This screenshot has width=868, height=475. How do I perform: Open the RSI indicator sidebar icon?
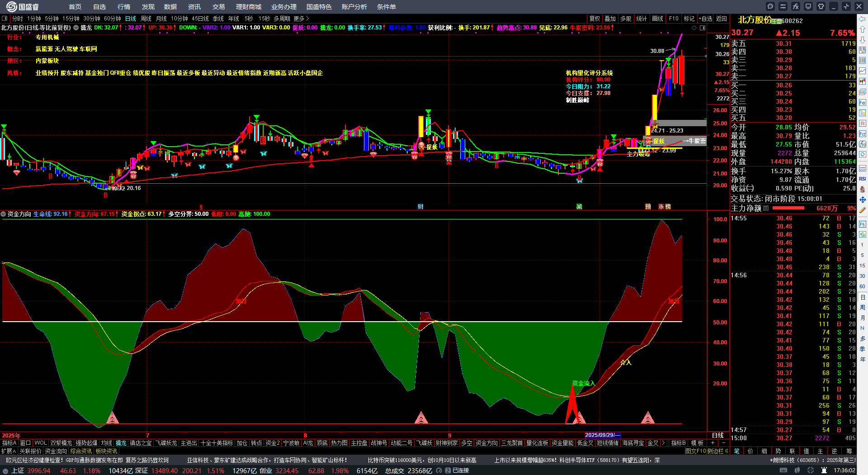[863, 179]
